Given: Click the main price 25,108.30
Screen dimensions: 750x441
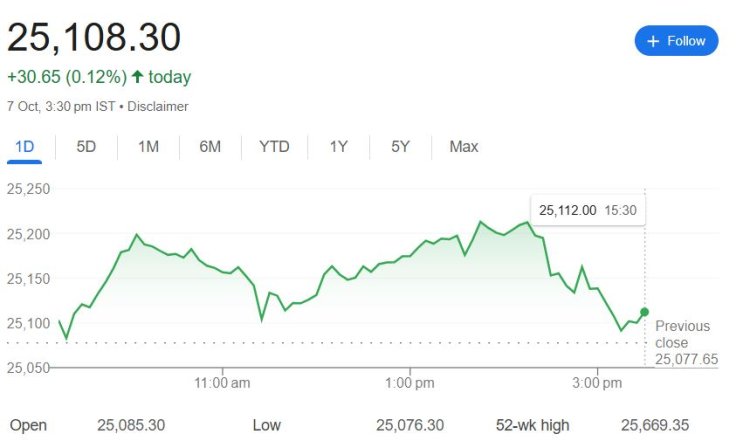Looking at the screenshot, I should (x=95, y=37).
